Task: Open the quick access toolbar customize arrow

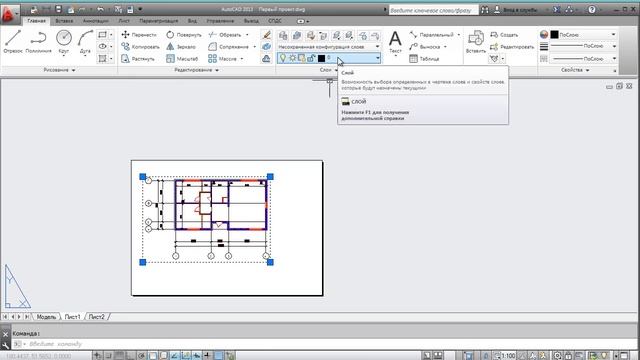Action: point(140,9)
